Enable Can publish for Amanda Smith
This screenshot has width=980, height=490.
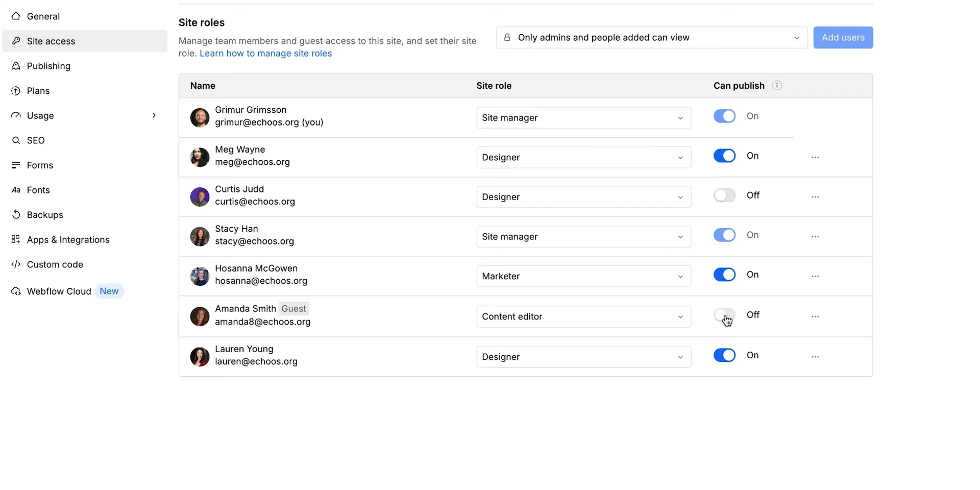pos(724,315)
